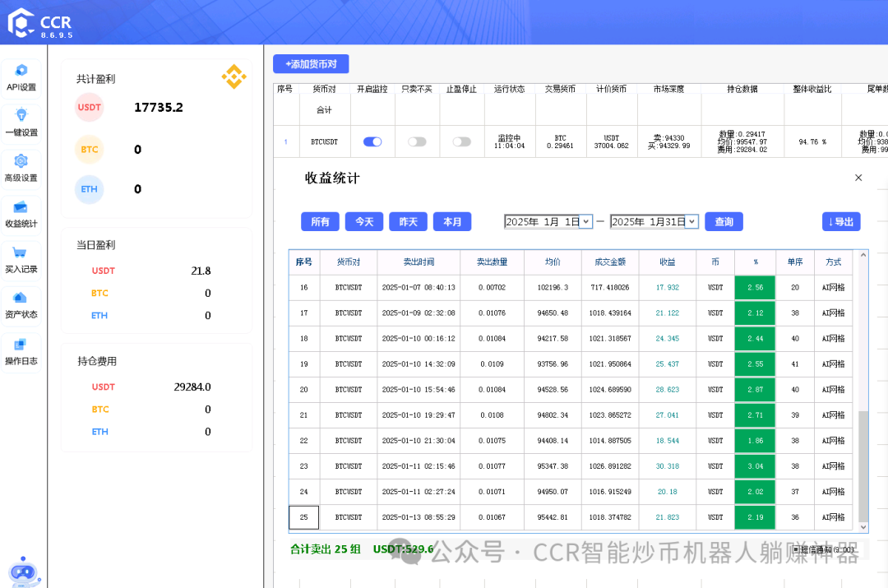The width and height of the screenshot is (888, 588).
Task: Select the 昨天 filter tab
Action: pos(409,221)
